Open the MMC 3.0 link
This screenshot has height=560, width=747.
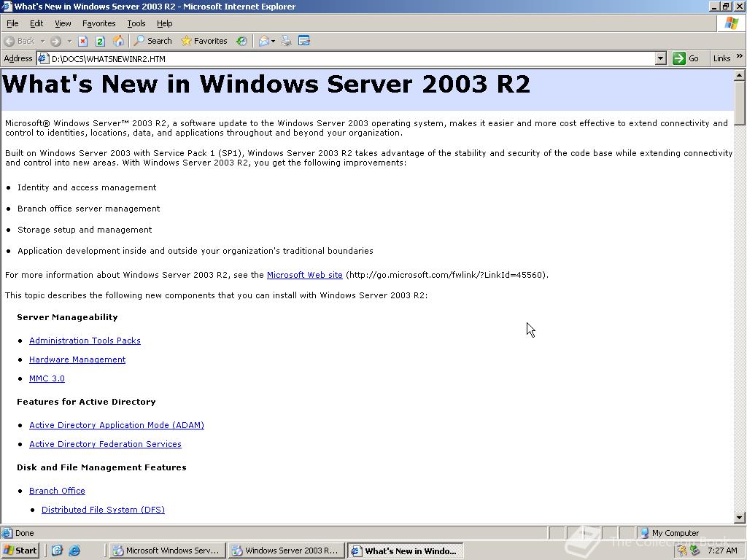pyautogui.click(x=47, y=378)
